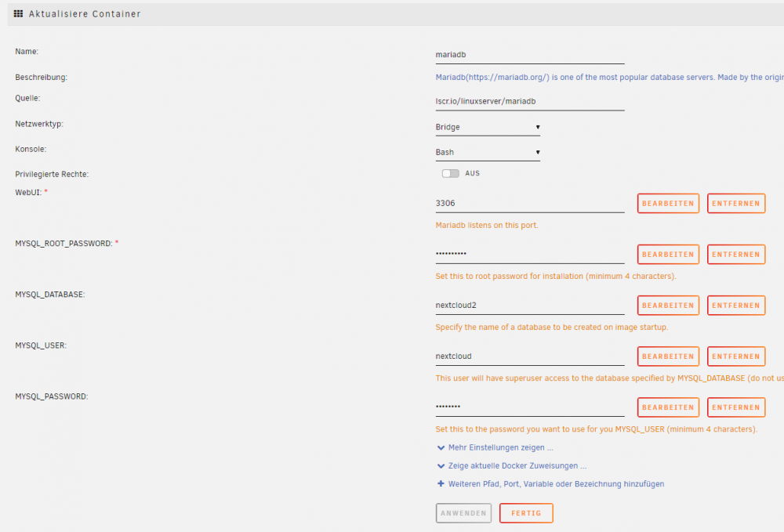Screen dimensions: 784x532
Task: Click the chevron icon before Mehr Einstellungen zeigen
Action: (441, 447)
